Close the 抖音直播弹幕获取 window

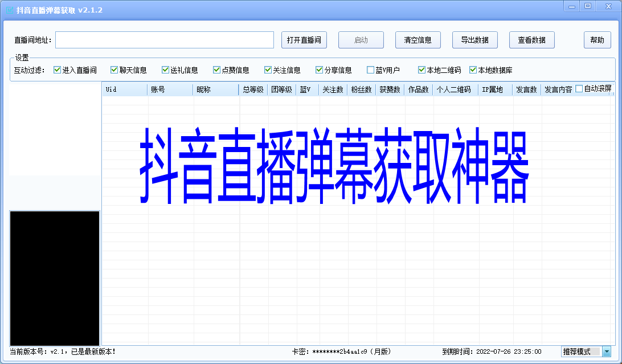[x=608, y=6]
